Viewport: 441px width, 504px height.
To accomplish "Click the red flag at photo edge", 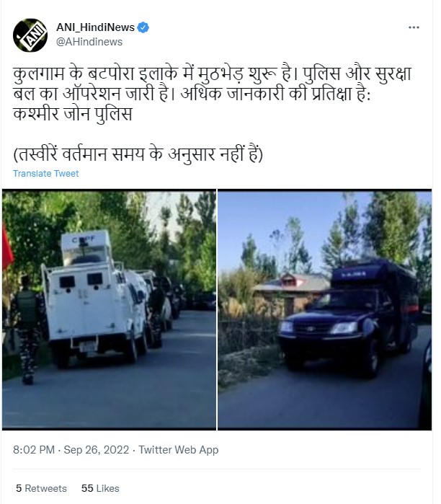I will click(x=7, y=247).
